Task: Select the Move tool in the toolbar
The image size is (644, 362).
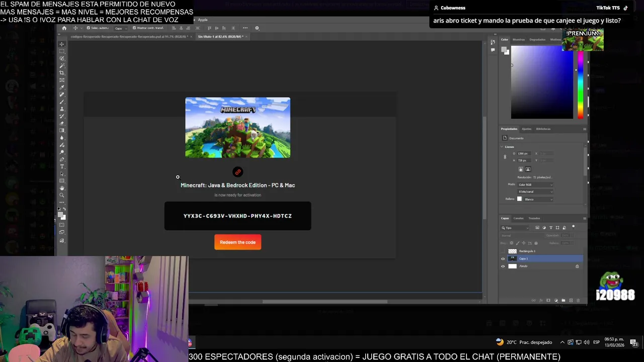Action: tap(62, 44)
